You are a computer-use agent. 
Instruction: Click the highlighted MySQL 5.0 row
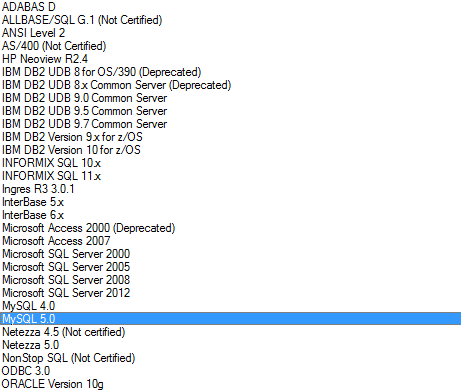point(230,319)
